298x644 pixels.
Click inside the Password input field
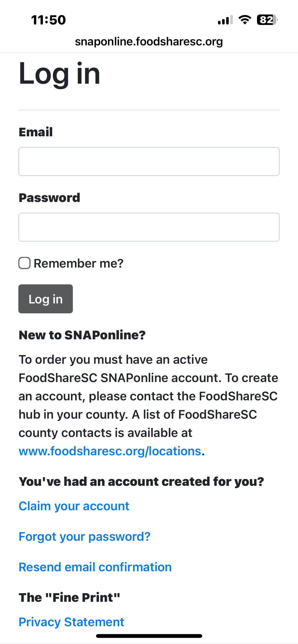click(149, 227)
